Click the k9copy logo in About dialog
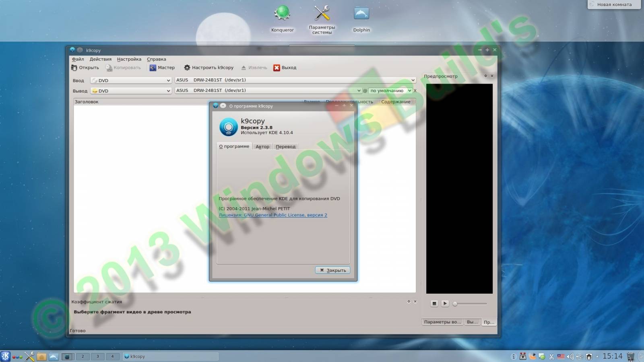The width and height of the screenshot is (644, 362). (x=229, y=127)
